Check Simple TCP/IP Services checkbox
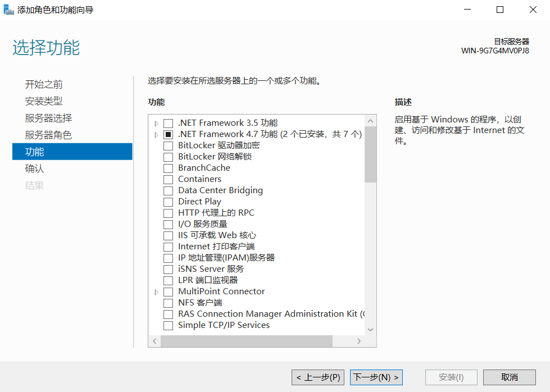The height and width of the screenshot is (392, 550). (169, 325)
